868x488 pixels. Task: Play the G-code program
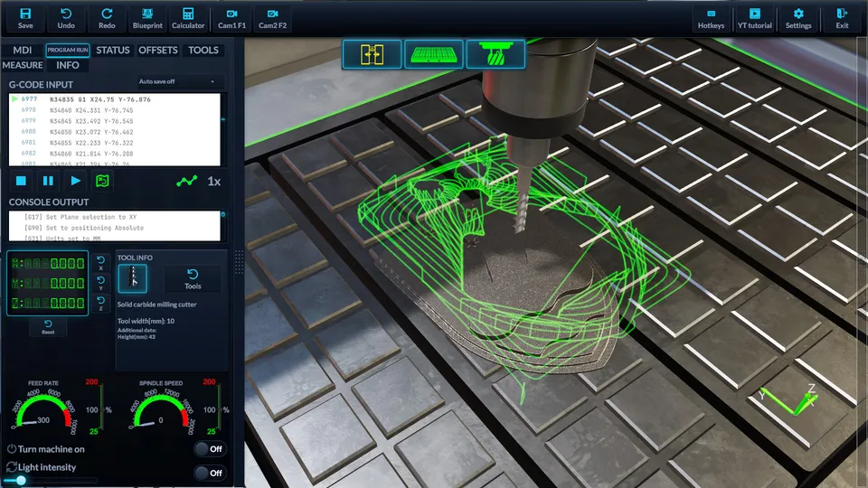(75, 181)
